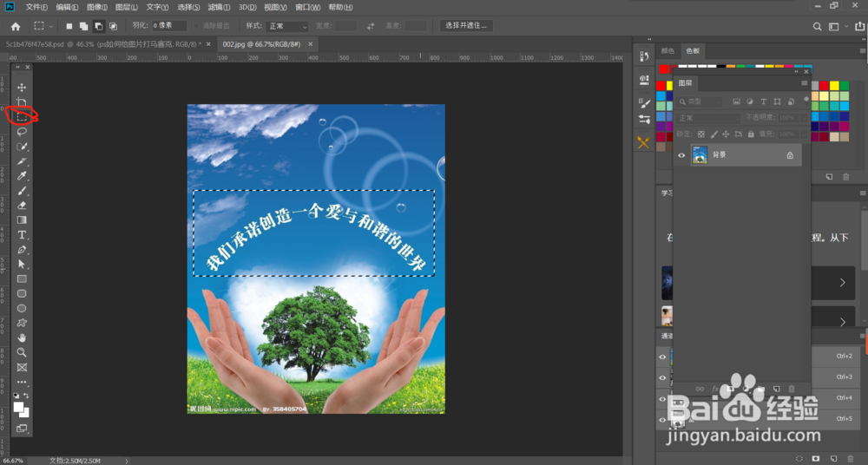Screen dimensions: 868x465
Task: Open the Edit Toolbar three-dots menu
Action: tap(22, 382)
